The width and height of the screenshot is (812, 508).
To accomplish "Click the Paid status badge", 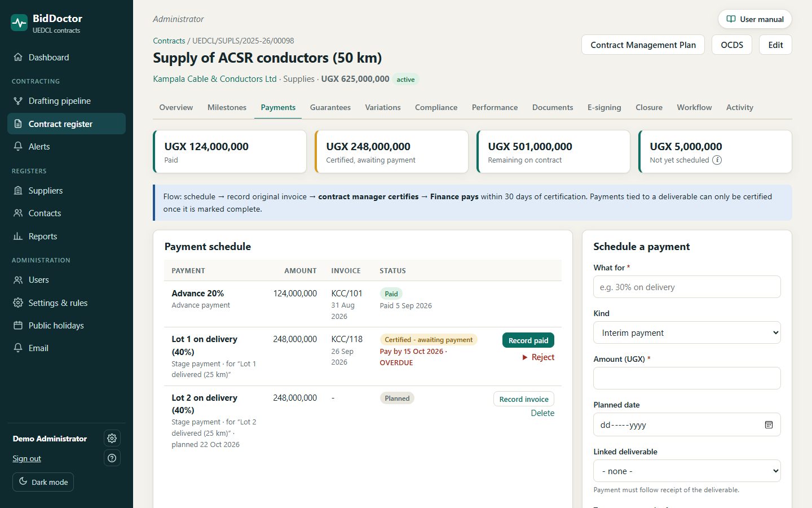I will (x=391, y=294).
